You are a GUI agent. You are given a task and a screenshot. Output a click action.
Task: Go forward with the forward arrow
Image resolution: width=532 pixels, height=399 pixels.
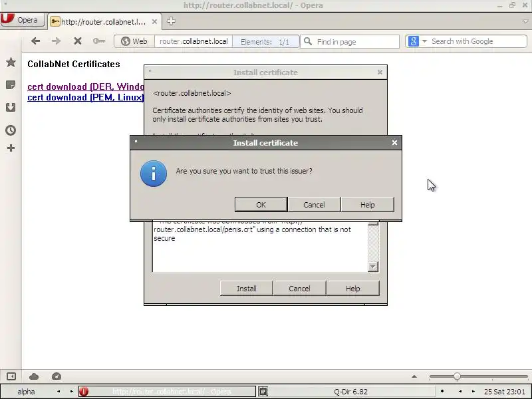click(56, 41)
